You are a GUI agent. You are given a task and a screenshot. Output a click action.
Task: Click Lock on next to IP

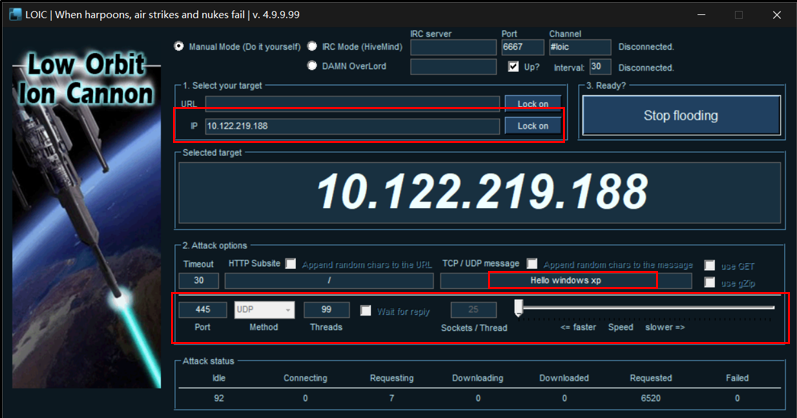tap(533, 126)
